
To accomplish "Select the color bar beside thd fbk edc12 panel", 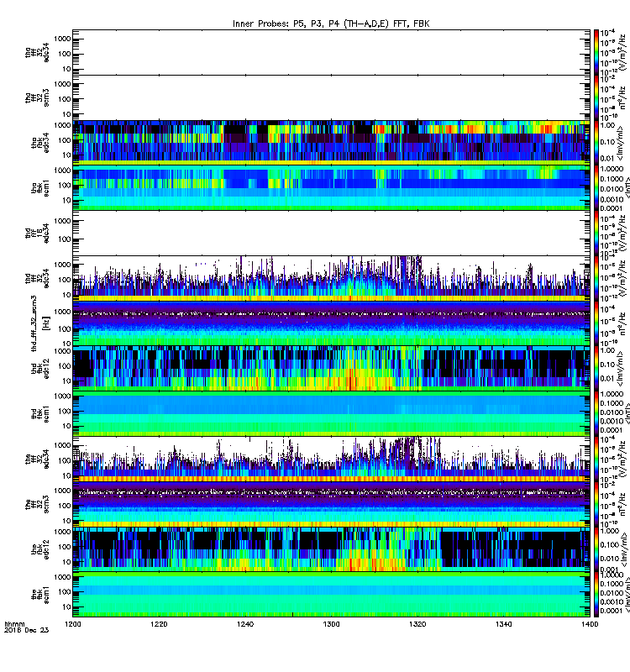I will coord(596,369).
